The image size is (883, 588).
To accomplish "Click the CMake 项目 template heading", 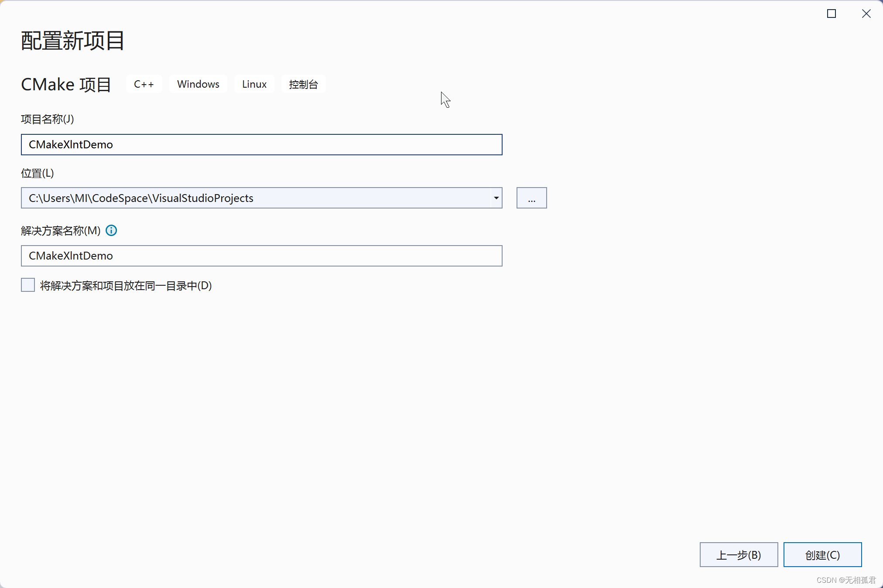I will click(66, 85).
